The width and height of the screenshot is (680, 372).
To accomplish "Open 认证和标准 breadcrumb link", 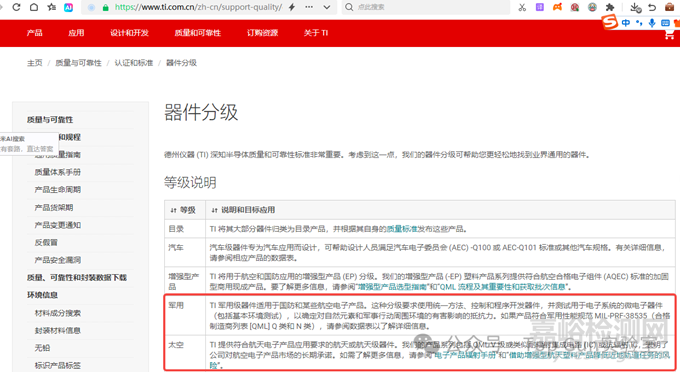I will [x=134, y=63].
